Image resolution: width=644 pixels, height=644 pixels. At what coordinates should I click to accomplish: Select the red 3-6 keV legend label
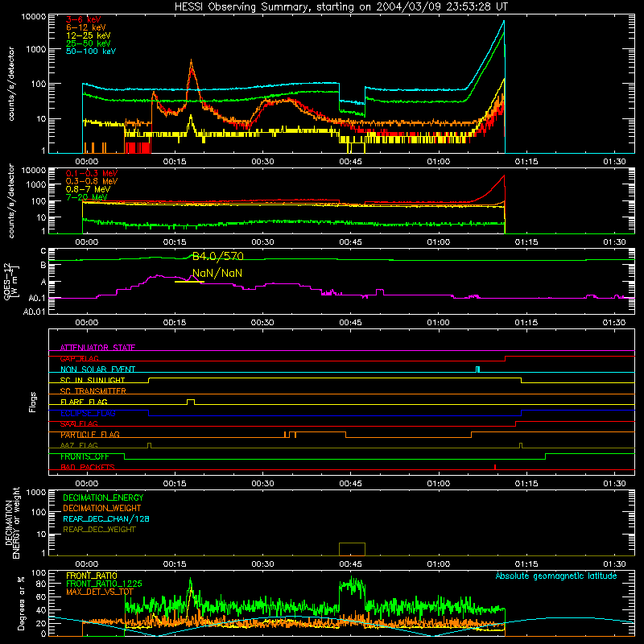coord(83,19)
